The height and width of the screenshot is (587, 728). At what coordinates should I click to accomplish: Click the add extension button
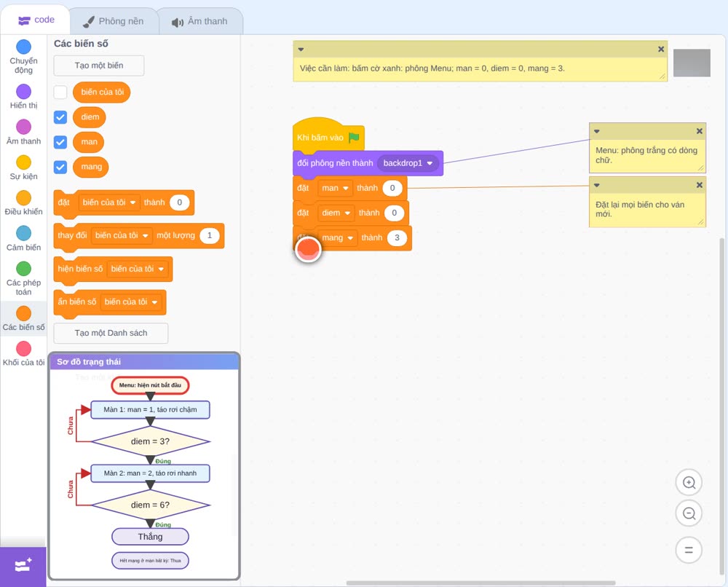23,566
